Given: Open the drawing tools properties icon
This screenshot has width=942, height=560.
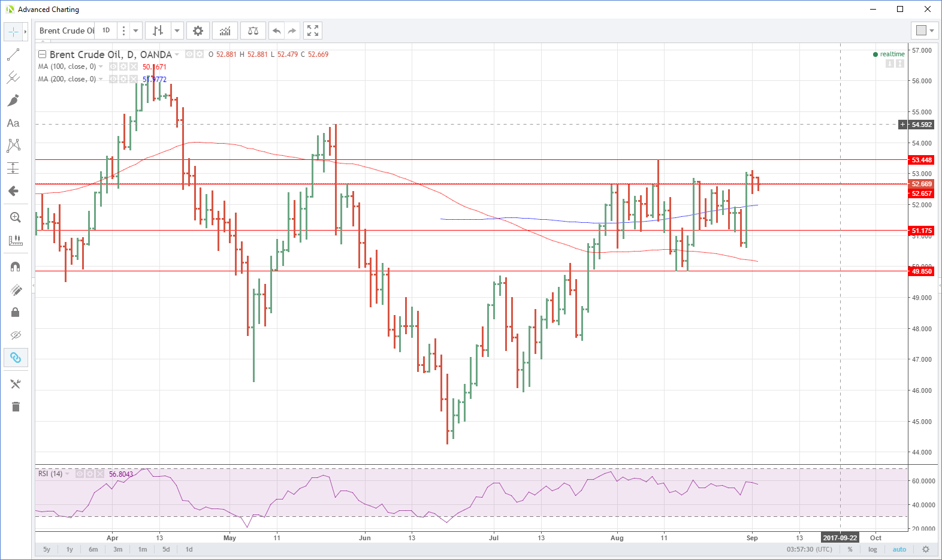Looking at the screenshot, I should point(16,384).
